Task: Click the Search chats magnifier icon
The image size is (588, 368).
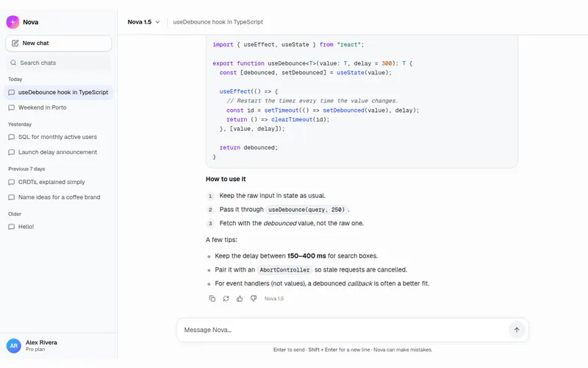Action: [13, 63]
